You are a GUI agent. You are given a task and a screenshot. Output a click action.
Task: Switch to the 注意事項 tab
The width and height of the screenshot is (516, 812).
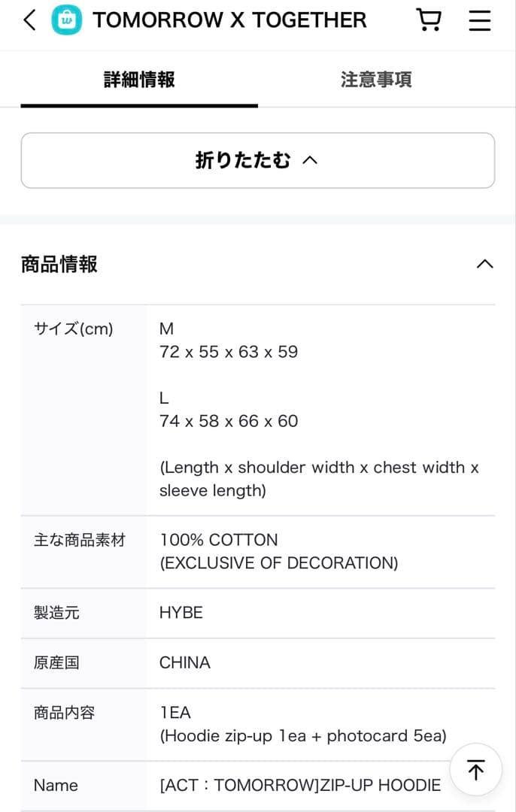[376, 80]
